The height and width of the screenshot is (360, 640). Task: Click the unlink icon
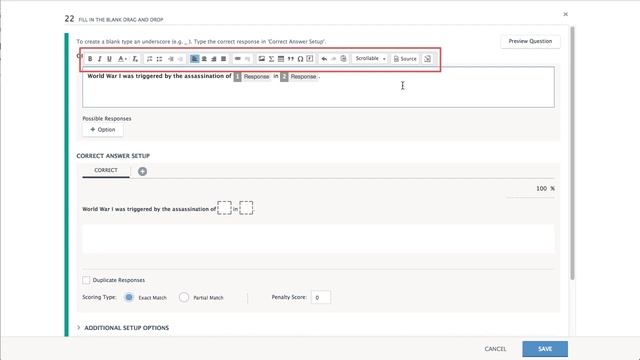pos(247,59)
